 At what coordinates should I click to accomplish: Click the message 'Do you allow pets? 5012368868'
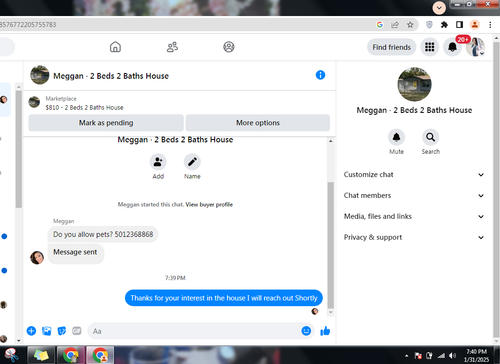click(103, 234)
